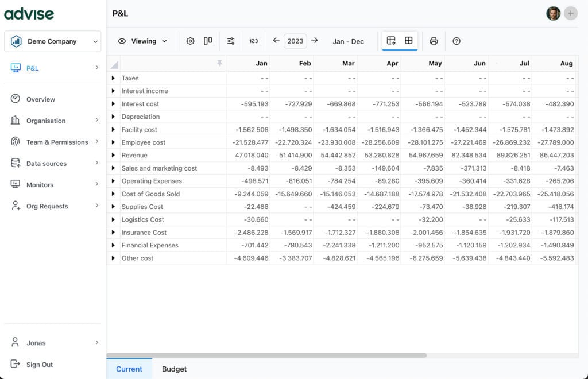This screenshot has width=588, height=379.
Task: Print the P&L report
Action: click(434, 41)
